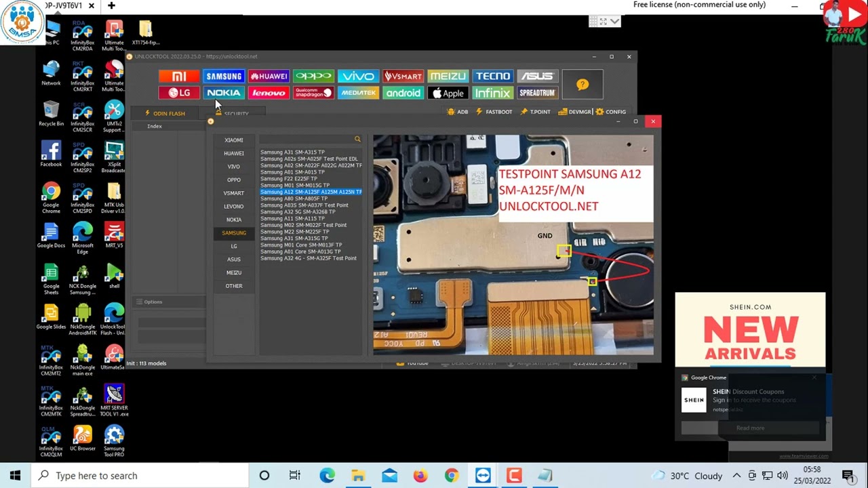Select 'Samsung A03S SM-A037F Test Point'
Screen dimensions: 868x488
click(304, 205)
